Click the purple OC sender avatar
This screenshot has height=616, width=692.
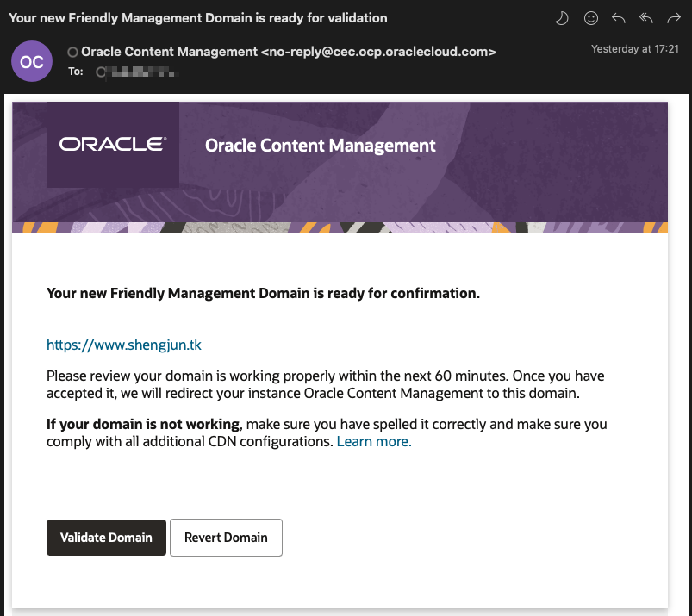point(32,61)
